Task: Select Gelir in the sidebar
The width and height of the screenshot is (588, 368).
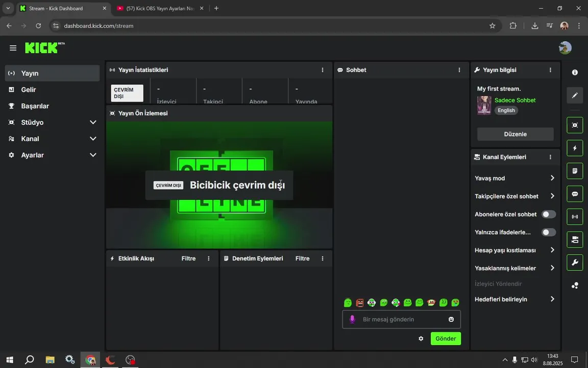Action: (52, 89)
